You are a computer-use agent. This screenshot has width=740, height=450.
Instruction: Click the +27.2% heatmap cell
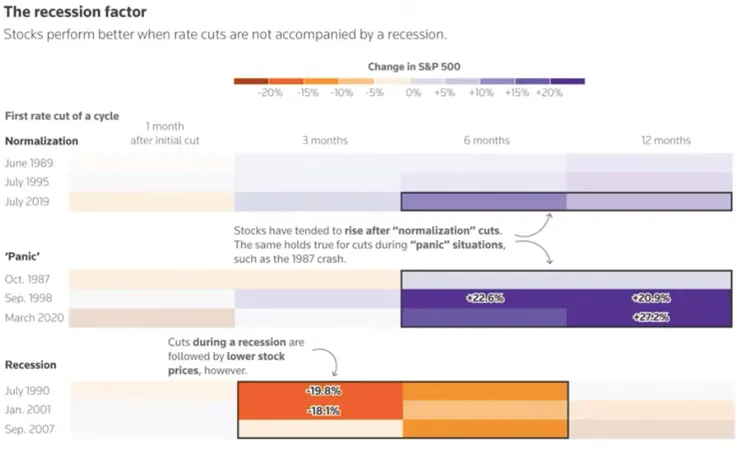(650, 317)
